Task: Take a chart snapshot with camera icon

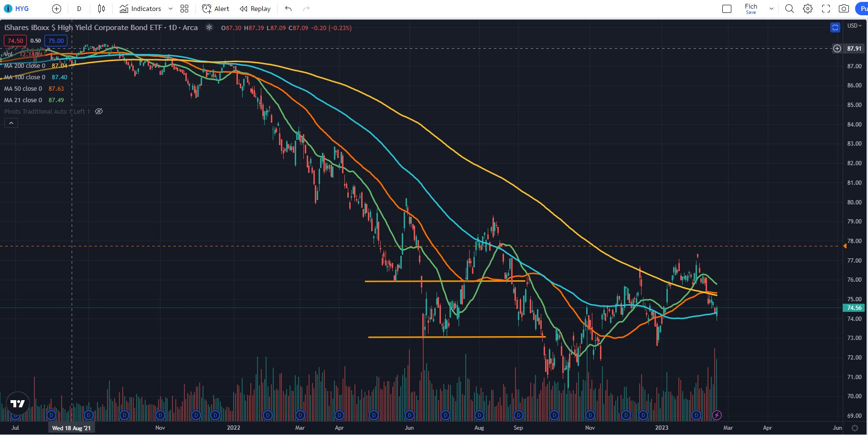Action: coord(844,9)
